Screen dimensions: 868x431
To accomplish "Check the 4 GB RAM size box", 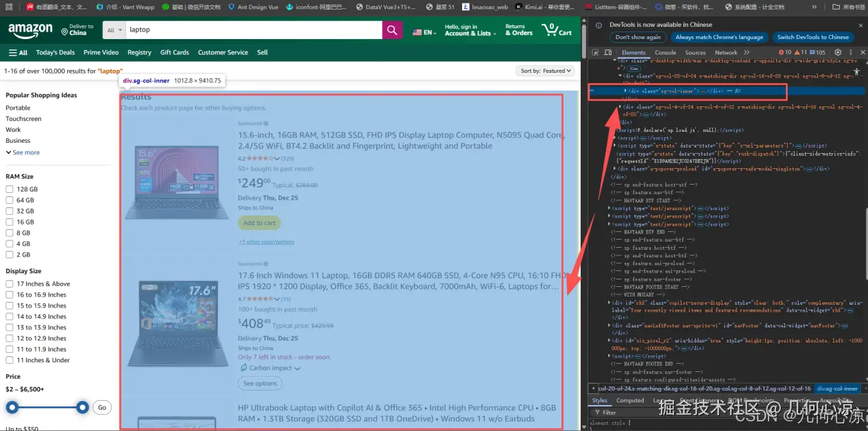I will click(10, 244).
